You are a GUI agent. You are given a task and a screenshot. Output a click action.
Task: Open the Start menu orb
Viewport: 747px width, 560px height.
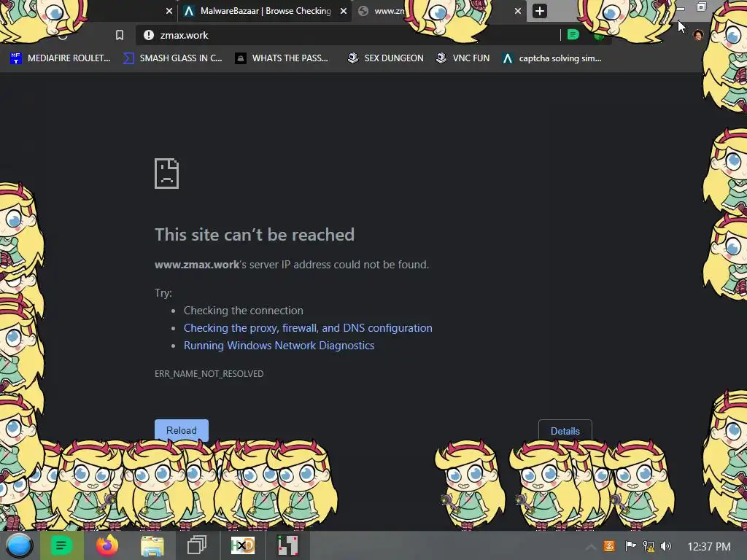pos(20,545)
